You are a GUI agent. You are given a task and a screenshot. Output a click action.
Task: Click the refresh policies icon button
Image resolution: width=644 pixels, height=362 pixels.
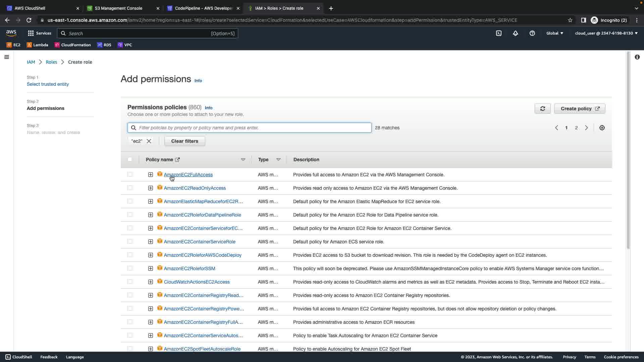click(x=542, y=109)
